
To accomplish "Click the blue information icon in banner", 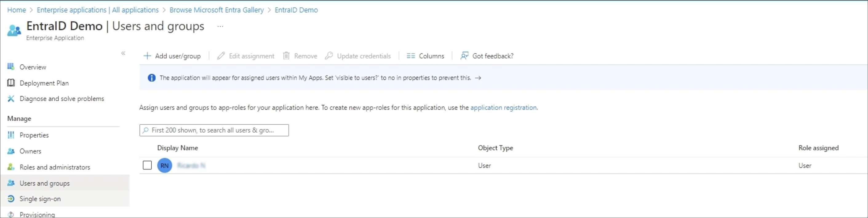I will pyautogui.click(x=152, y=78).
